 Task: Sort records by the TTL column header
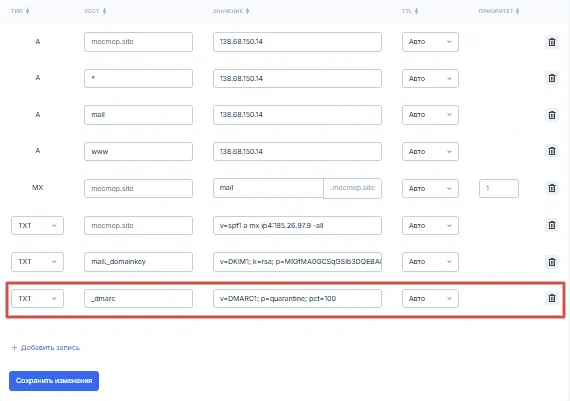coord(410,11)
